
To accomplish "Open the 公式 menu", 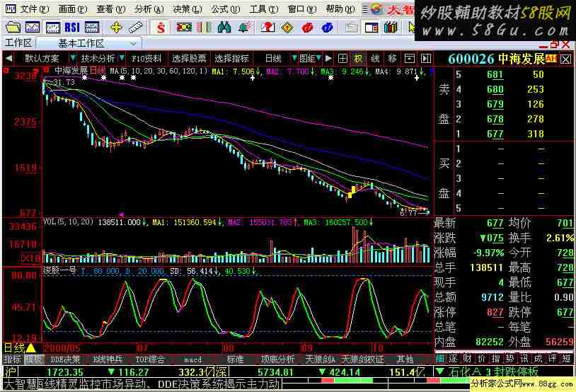I will pos(226,8).
